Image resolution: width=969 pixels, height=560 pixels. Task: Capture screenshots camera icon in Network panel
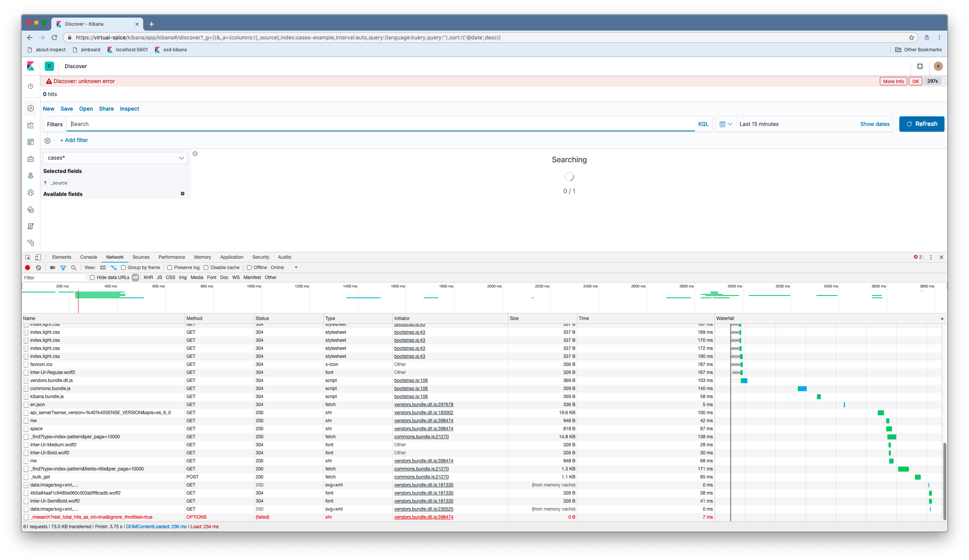[x=53, y=268]
